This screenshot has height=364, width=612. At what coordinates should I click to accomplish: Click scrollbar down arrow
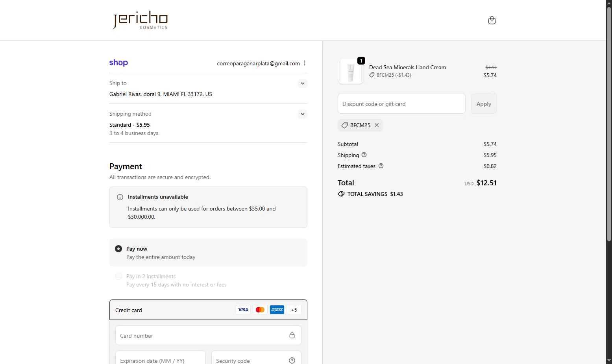pyautogui.click(x=609, y=360)
